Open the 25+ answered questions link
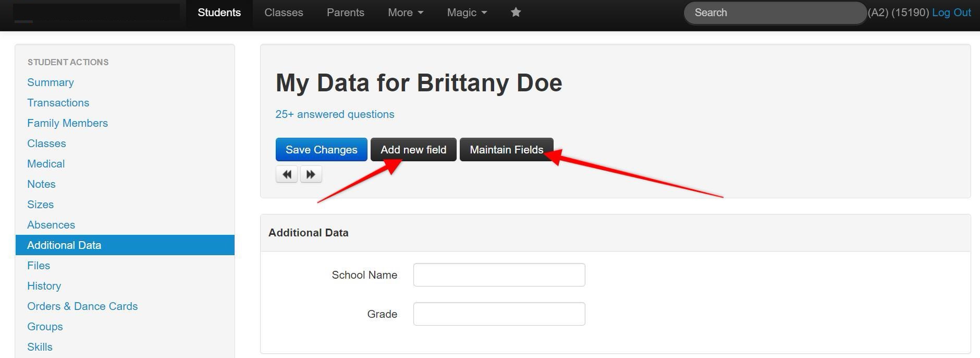Viewport: 980px width, 358px height. pyautogui.click(x=335, y=114)
